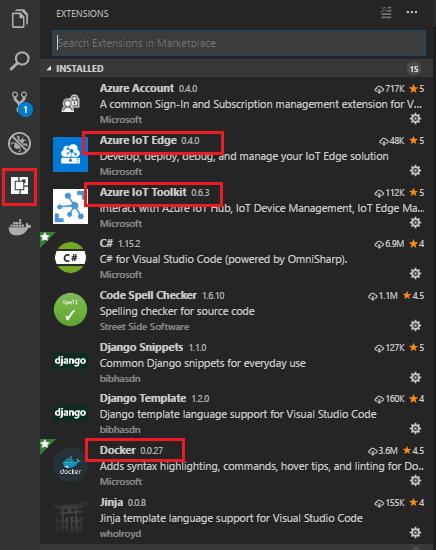Select the Code Spell Checker title
Screen dimensions: 436x550
coord(148,295)
